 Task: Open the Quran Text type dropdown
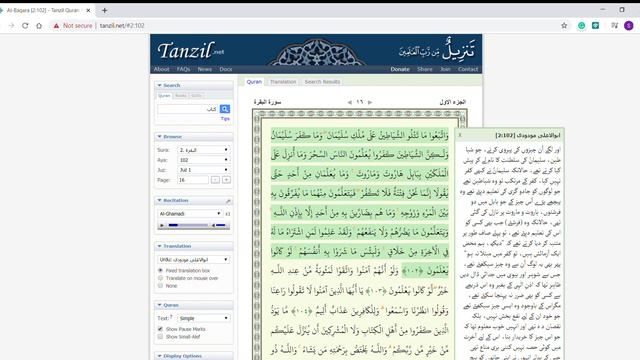204,318
